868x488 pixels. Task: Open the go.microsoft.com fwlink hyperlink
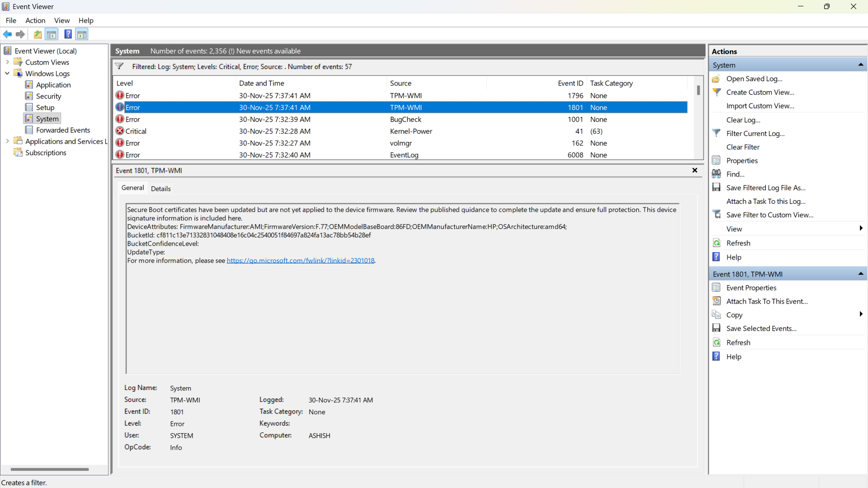coord(300,261)
